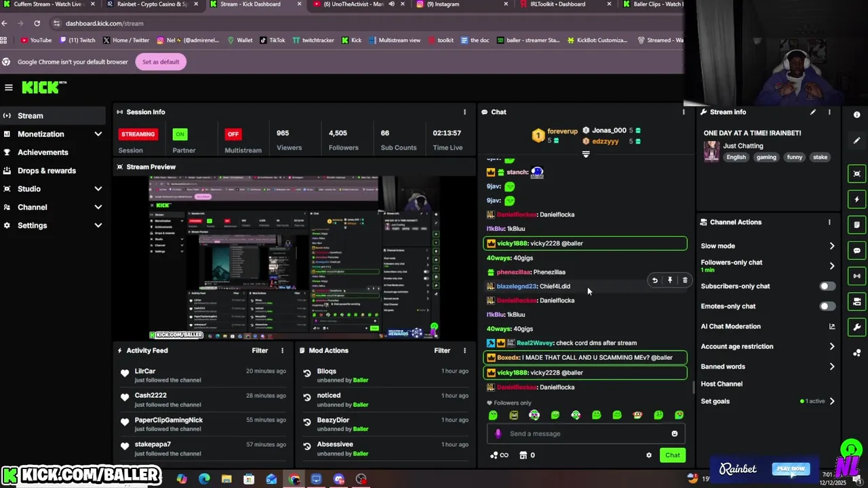This screenshot has width=868, height=488.
Task: Open the Edge browser in taskbar
Action: [x=204, y=479]
